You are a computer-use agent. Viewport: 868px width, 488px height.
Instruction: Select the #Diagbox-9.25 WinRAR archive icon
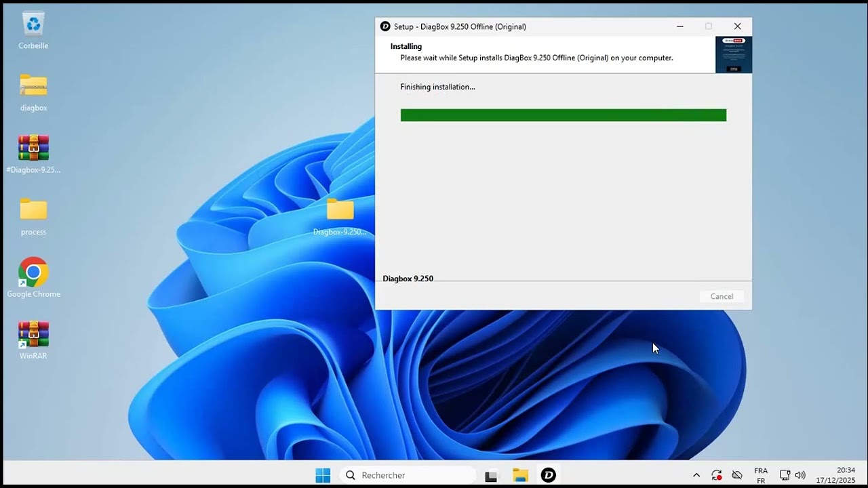[x=33, y=155]
